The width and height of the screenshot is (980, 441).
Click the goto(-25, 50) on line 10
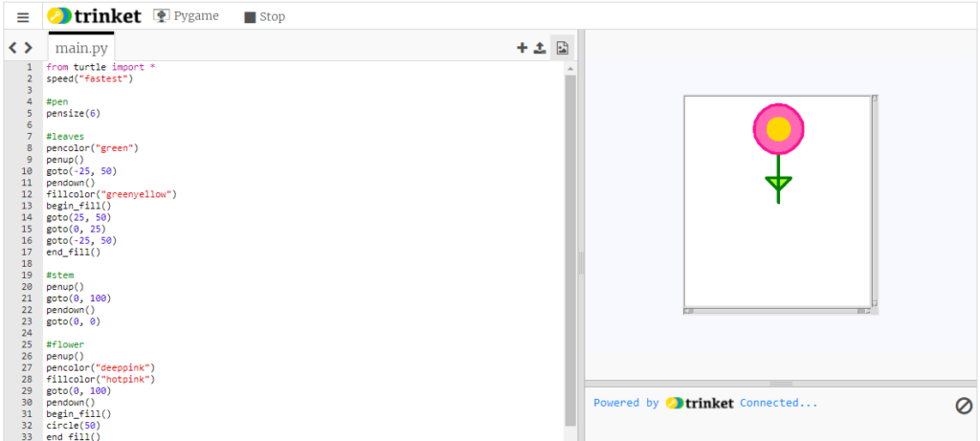click(81, 171)
